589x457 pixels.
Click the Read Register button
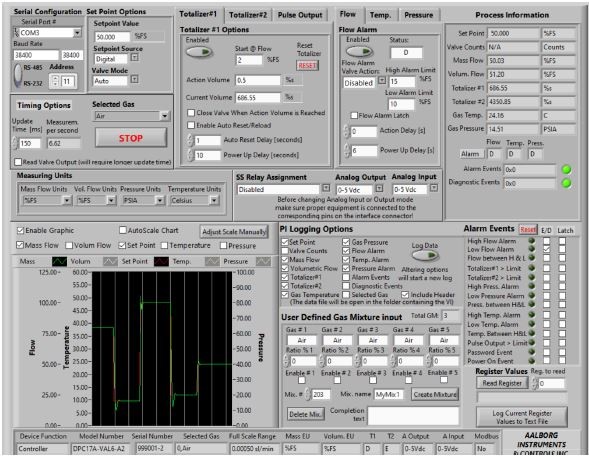502,383
